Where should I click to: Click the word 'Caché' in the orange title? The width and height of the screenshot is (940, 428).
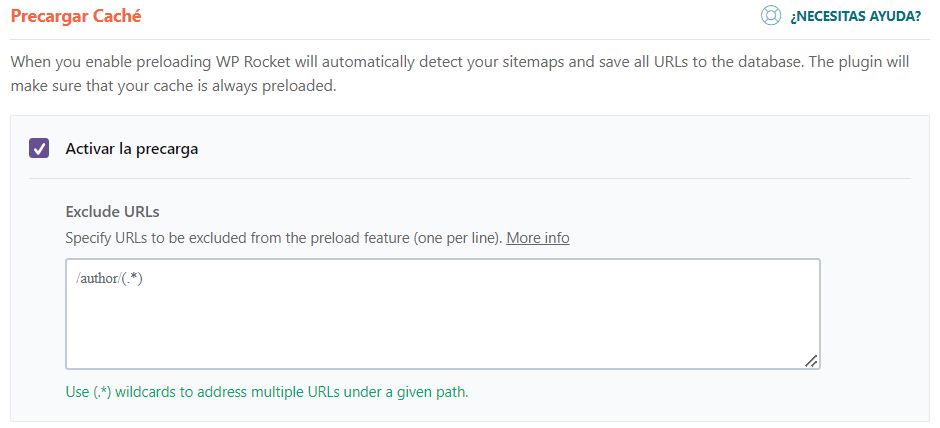(x=117, y=16)
